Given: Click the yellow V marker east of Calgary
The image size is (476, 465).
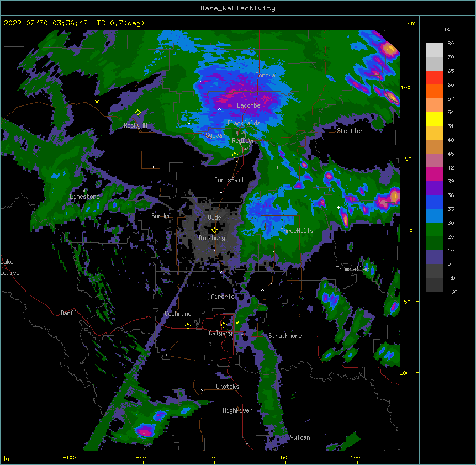Looking at the screenshot, I should (x=237, y=323).
